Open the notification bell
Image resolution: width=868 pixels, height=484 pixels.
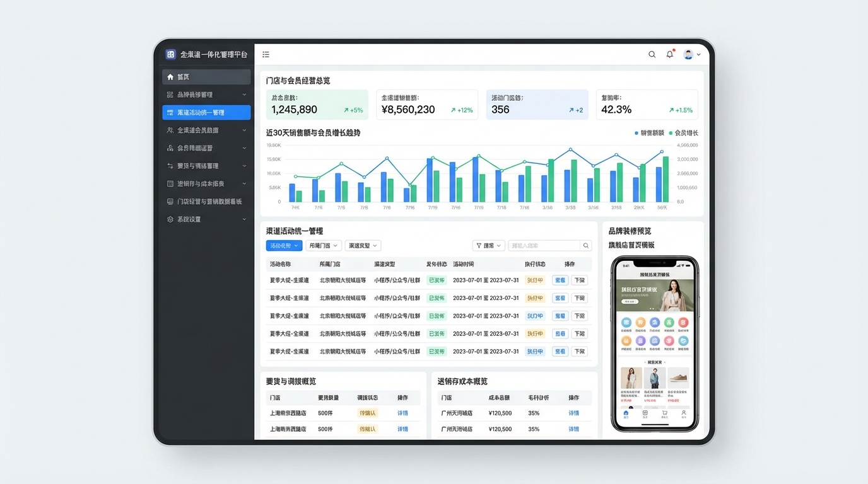click(669, 55)
